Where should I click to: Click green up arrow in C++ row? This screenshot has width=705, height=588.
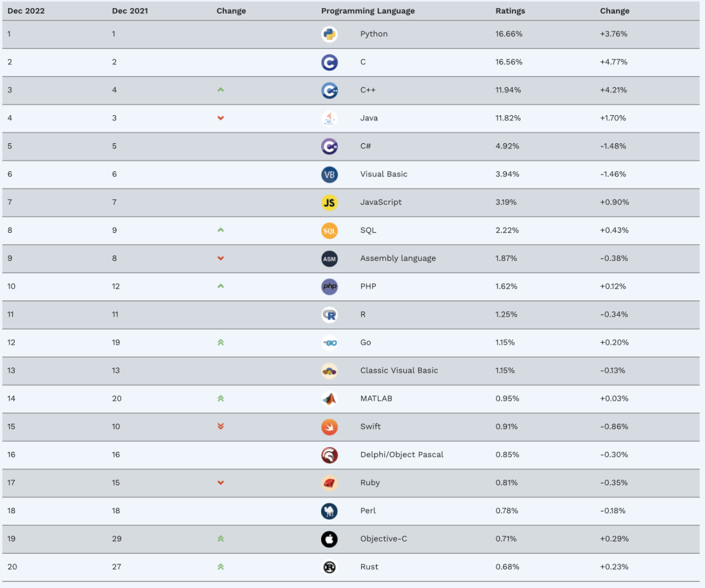point(221,90)
